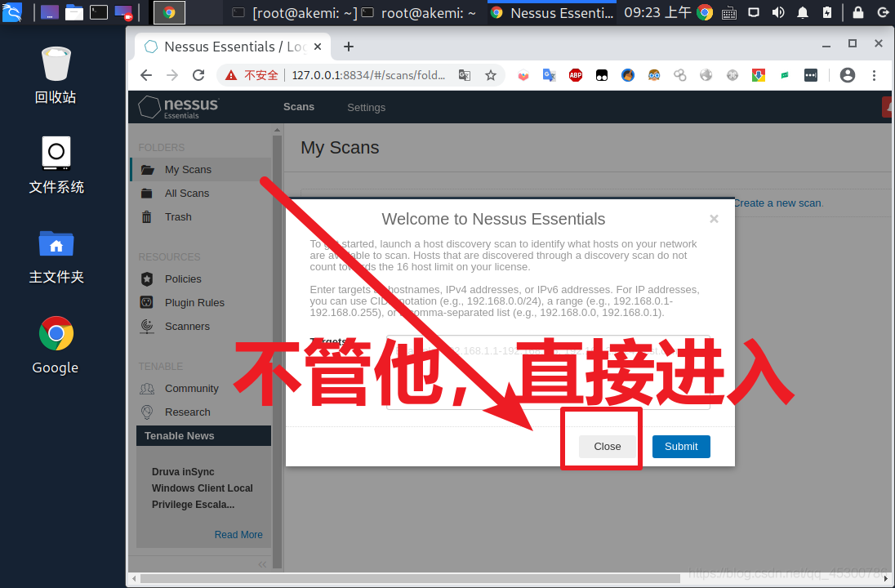The image size is (895, 588).
Task: Click the not secure warning icon
Action: [x=230, y=75]
